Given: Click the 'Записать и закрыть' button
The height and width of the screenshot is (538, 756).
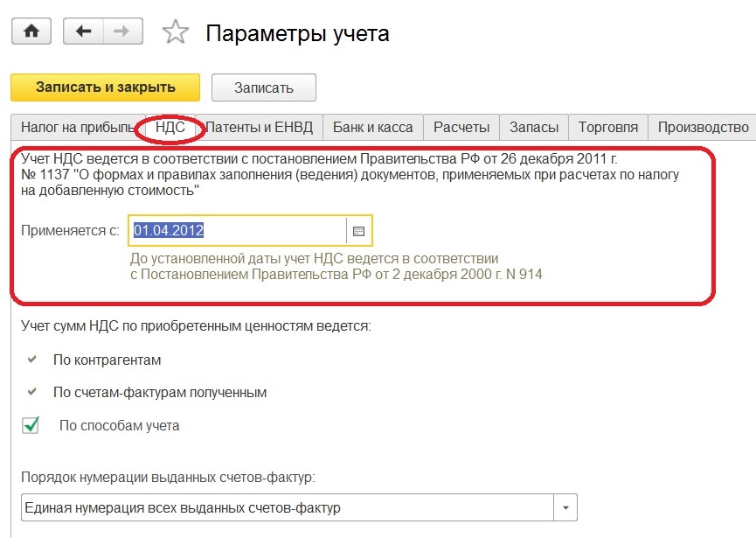Looking at the screenshot, I should (105, 87).
